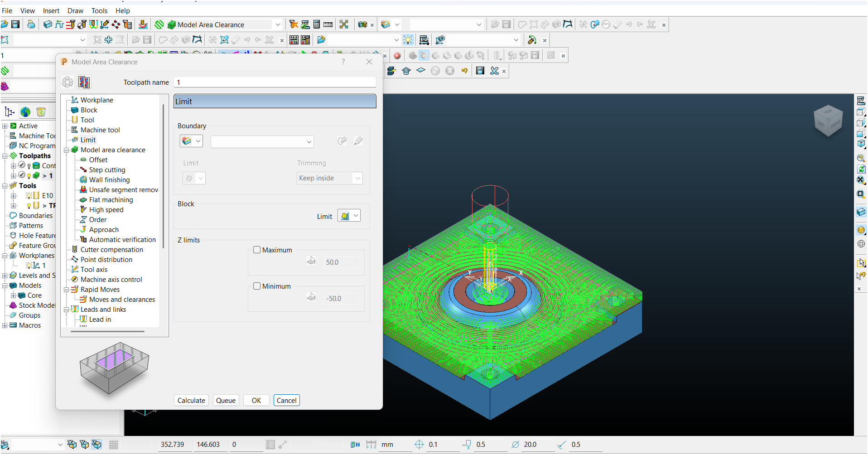Enable the Maximum Z limit checkbox
The height and width of the screenshot is (455, 868).
click(x=257, y=250)
